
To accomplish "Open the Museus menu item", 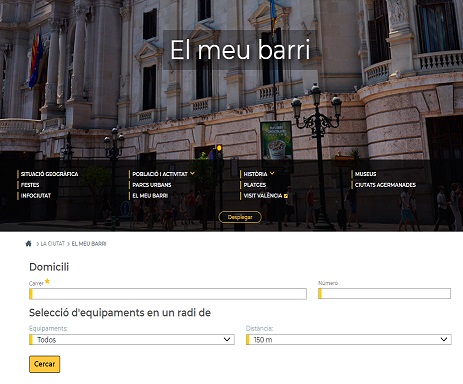I will pyautogui.click(x=365, y=174).
